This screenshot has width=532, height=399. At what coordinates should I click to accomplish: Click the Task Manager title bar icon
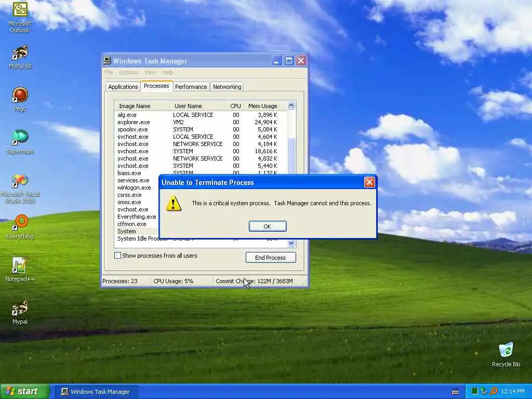pos(107,61)
